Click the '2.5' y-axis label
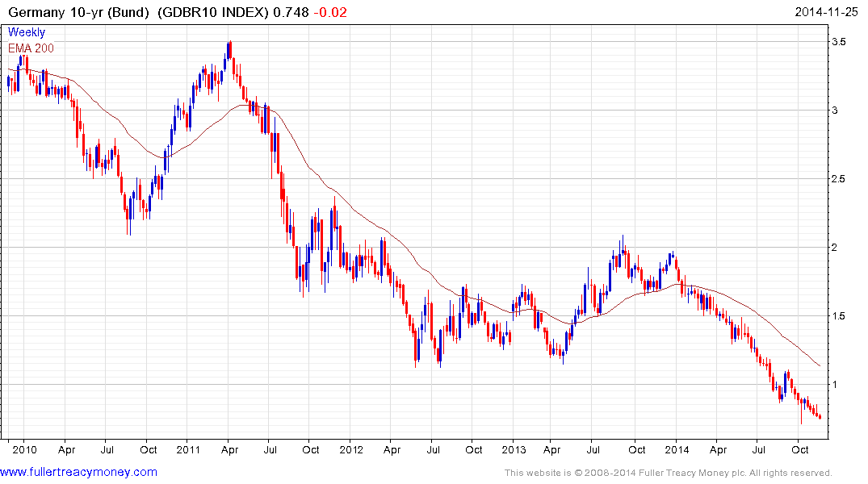This screenshot has width=868, height=484. coord(838,178)
